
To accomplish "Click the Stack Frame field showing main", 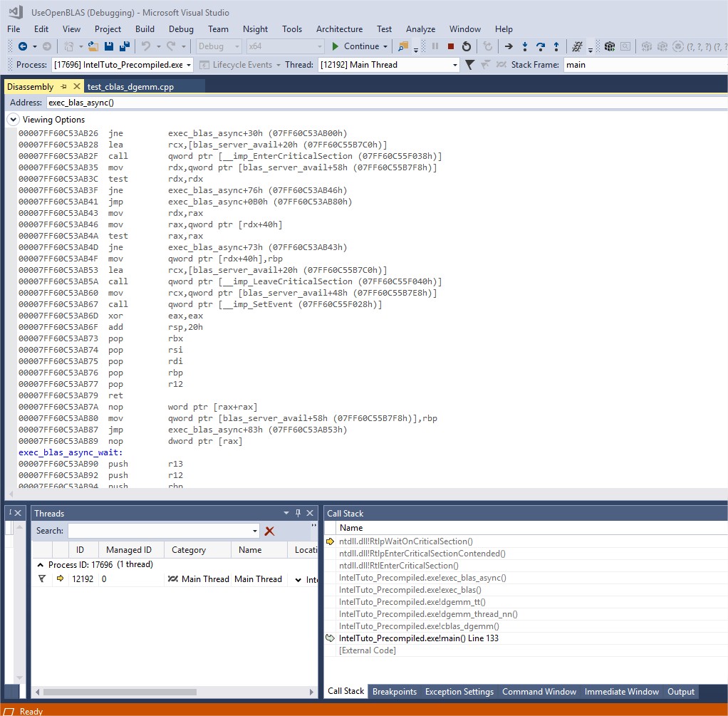I will (646, 65).
